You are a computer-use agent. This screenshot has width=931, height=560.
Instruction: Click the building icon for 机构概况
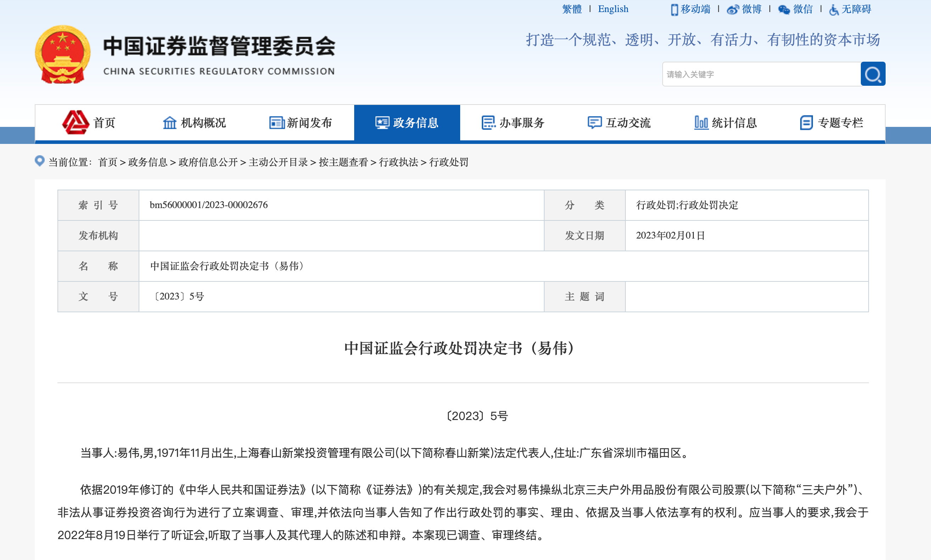(x=169, y=123)
